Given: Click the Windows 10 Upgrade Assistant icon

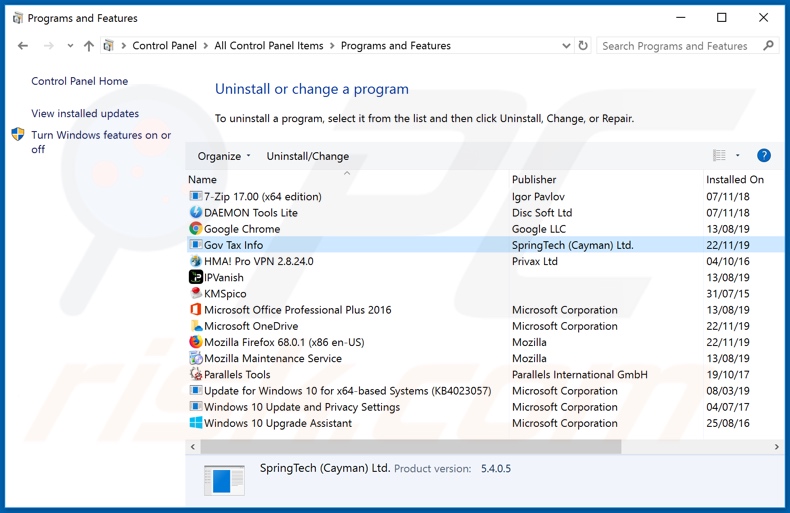Looking at the screenshot, I should pos(195,423).
